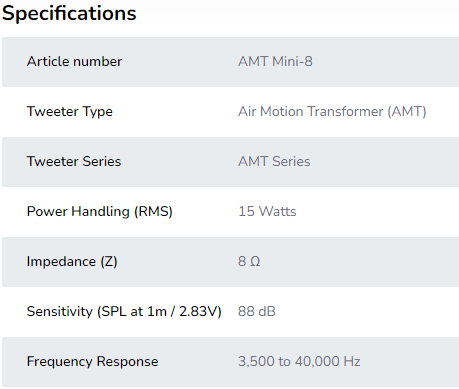Viewport: 459px width, 389px height.
Task: Click the (RMS) text in Power Handling label
Action: (x=153, y=211)
